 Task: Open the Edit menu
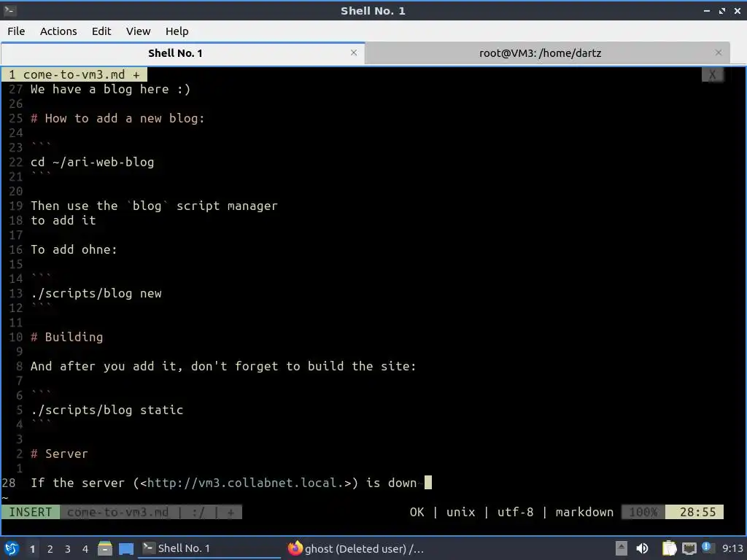click(101, 31)
